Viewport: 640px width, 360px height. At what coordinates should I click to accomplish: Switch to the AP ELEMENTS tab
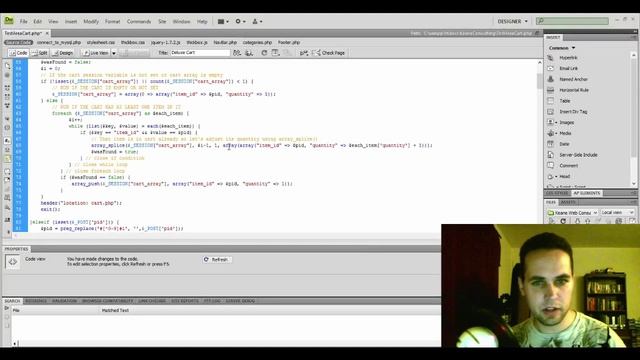(x=587, y=193)
